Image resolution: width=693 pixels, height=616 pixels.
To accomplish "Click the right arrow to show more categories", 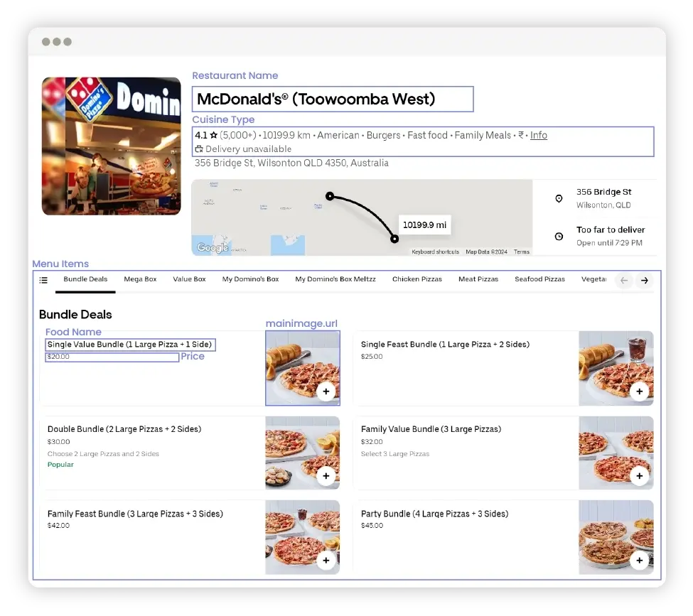I will tap(645, 280).
